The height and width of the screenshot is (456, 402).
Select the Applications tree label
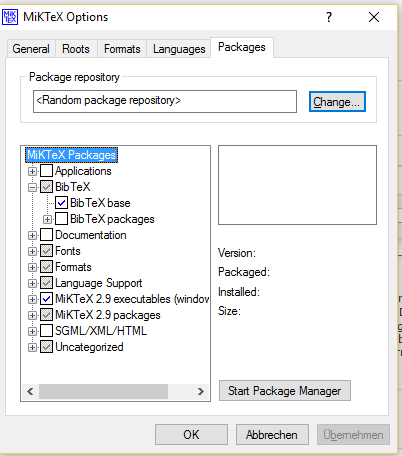click(83, 171)
